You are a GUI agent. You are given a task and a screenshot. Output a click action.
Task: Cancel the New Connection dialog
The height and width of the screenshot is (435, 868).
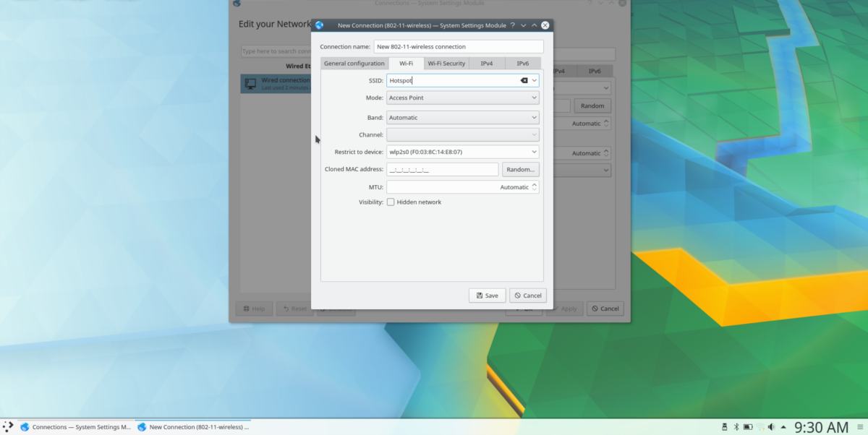tap(528, 296)
